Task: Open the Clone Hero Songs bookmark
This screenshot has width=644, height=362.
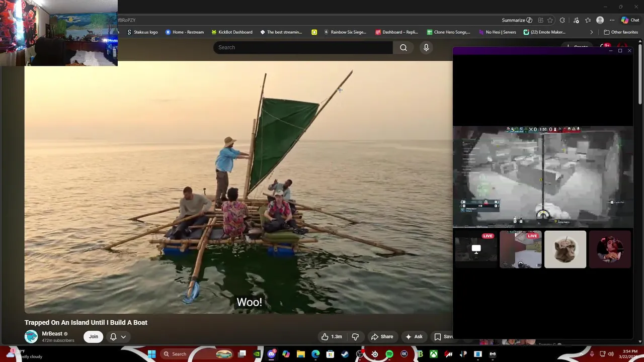Action: [448, 32]
